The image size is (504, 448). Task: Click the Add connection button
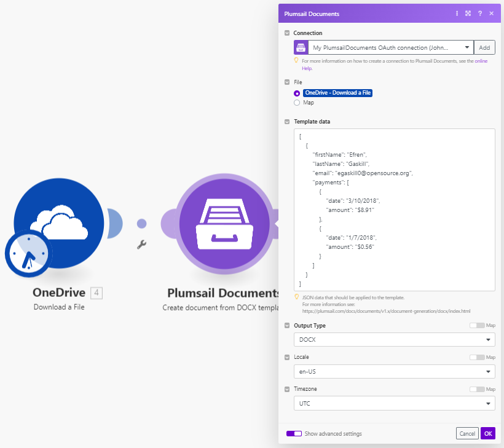pyautogui.click(x=484, y=47)
